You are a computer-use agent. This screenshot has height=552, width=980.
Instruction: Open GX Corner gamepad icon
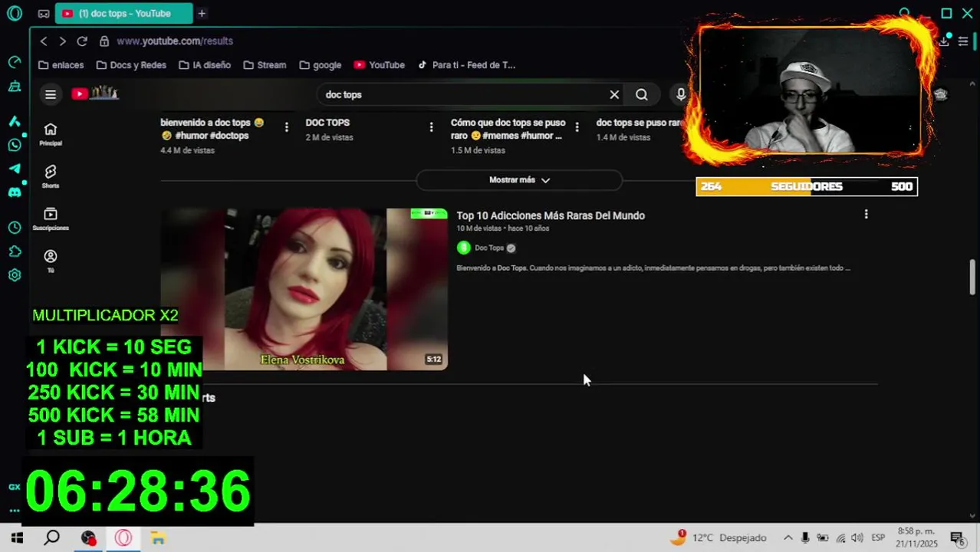(44, 14)
